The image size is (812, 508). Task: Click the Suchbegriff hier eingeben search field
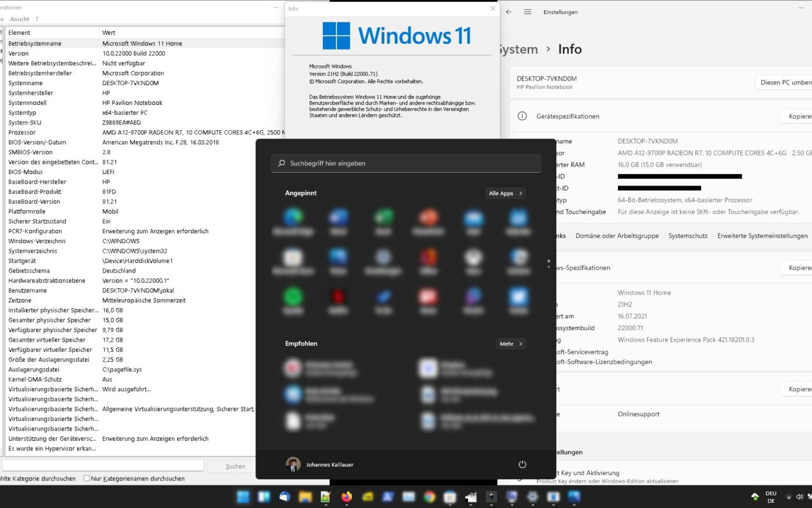pyautogui.click(x=406, y=163)
